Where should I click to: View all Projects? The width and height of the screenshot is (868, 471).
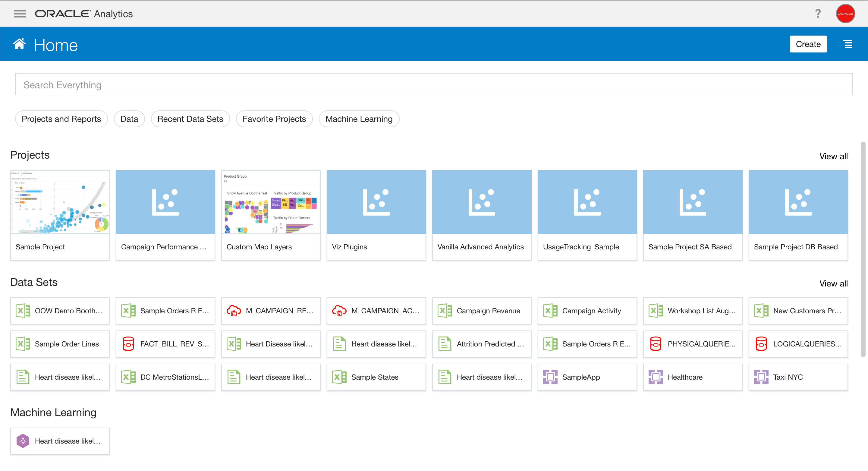click(x=833, y=156)
